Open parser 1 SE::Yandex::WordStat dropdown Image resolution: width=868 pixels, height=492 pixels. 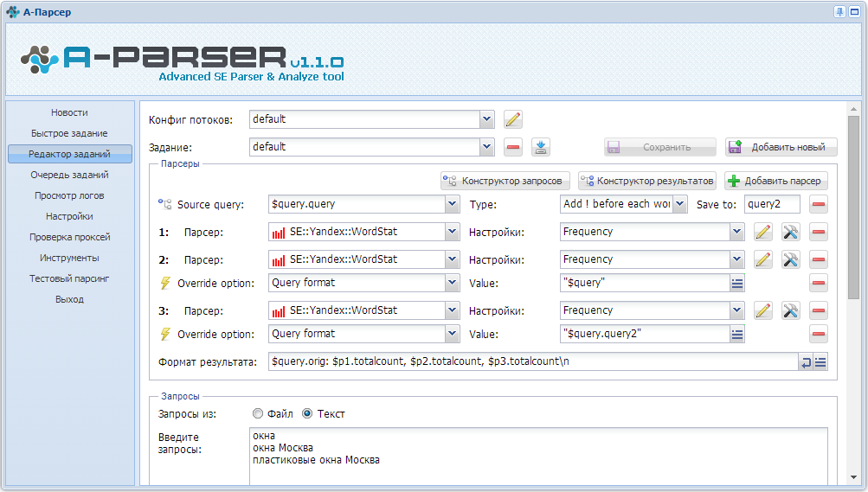452,233
